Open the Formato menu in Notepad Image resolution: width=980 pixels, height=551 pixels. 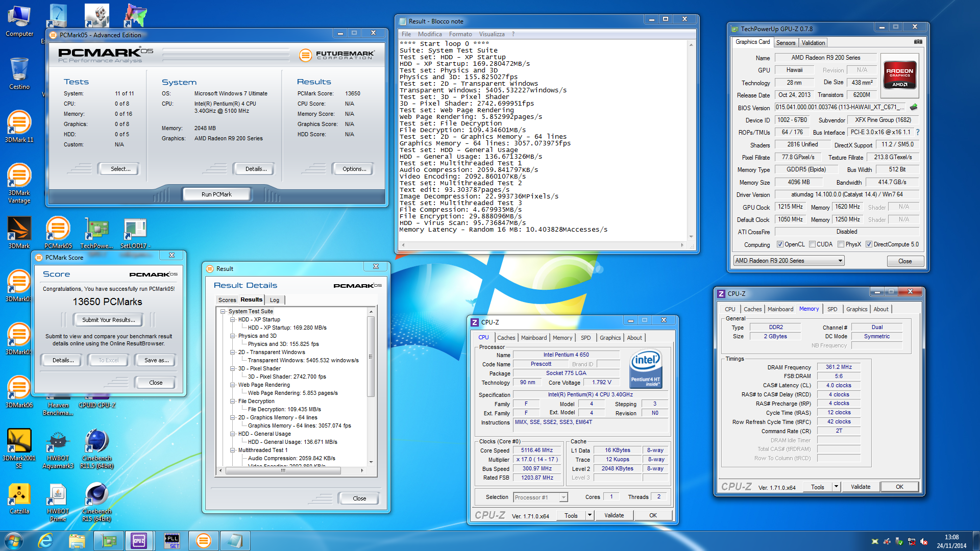[x=460, y=34]
